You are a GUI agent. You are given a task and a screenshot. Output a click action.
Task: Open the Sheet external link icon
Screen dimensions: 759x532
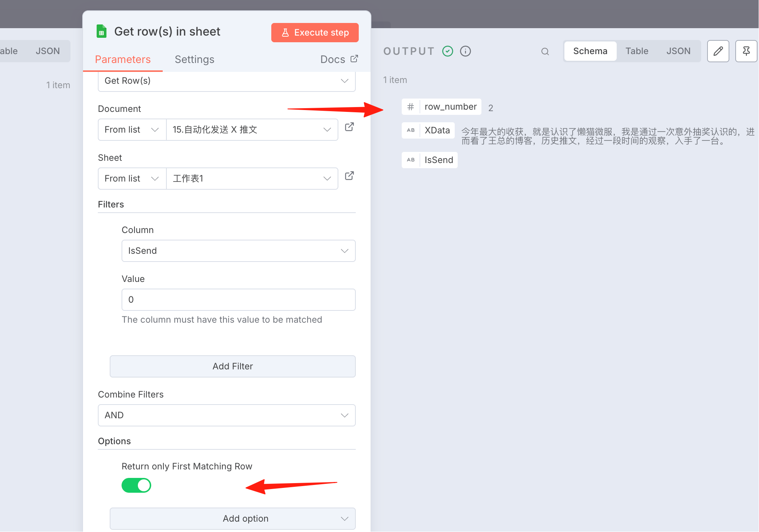coord(349,176)
